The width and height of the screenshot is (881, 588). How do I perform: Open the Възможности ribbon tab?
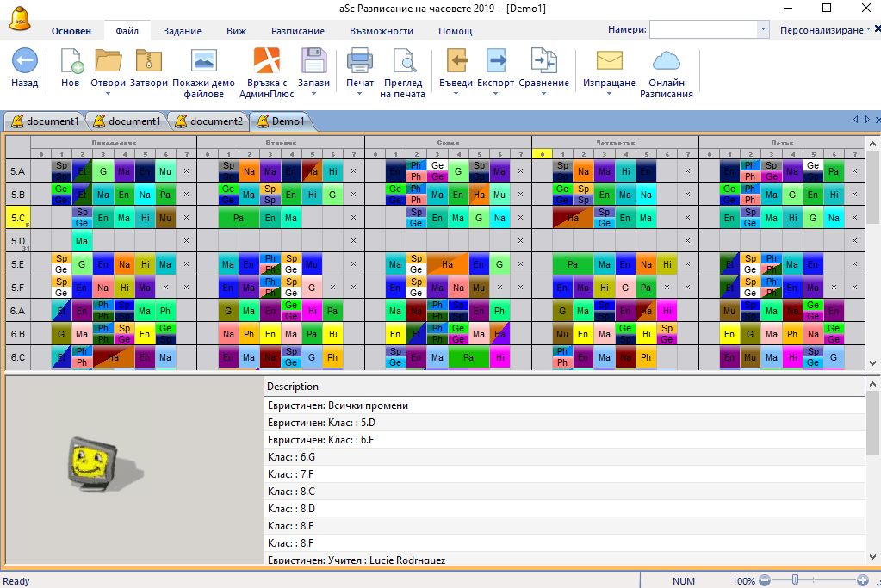click(382, 31)
